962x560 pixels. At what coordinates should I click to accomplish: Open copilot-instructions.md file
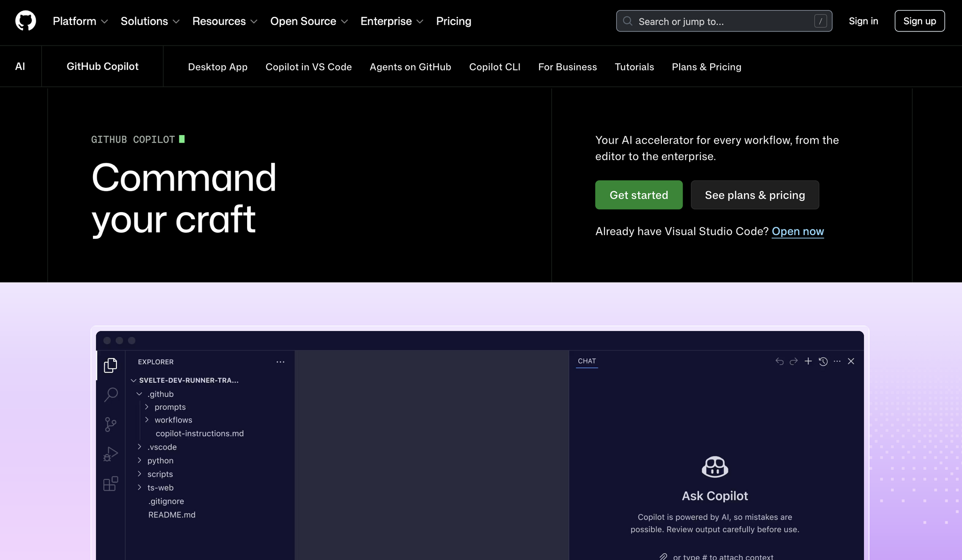(200, 433)
